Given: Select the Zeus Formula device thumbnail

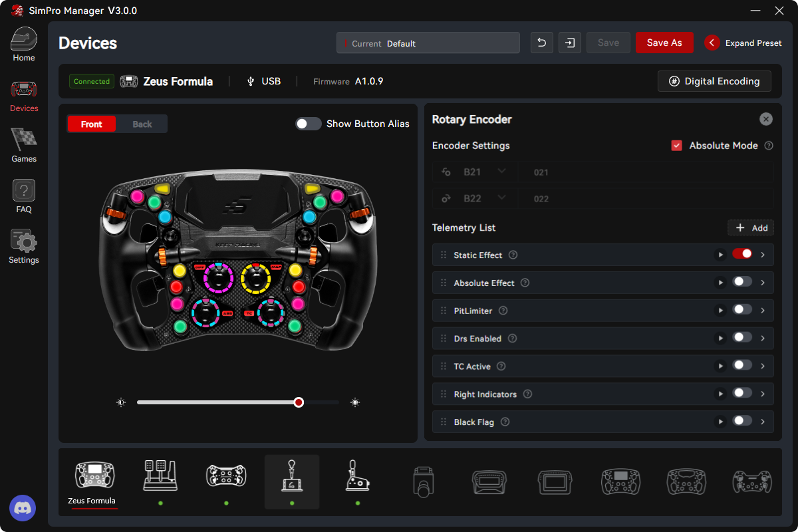Looking at the screenshot, I should [x=95, y=476].
